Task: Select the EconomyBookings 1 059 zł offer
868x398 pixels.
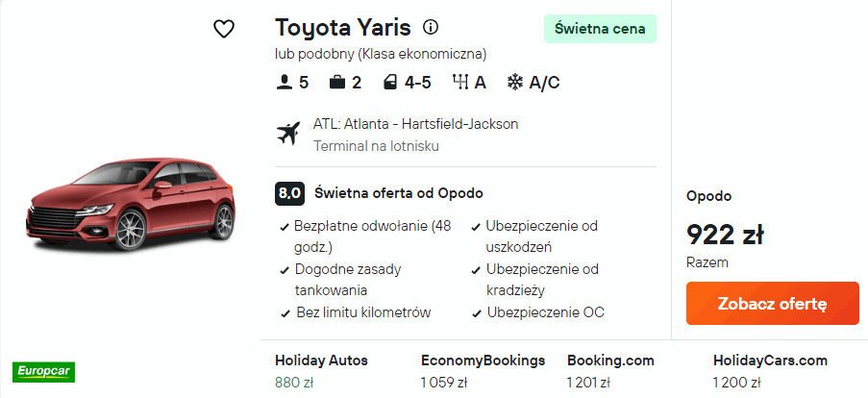Action: [x=483, y=371]
